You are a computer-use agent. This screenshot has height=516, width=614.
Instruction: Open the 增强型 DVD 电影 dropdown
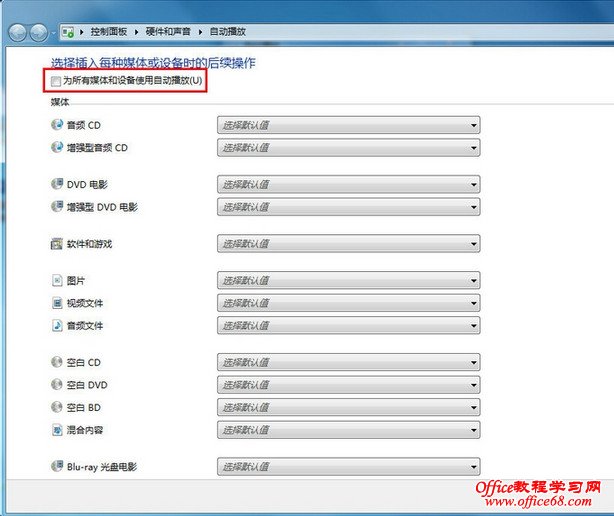(x=349, y=207)
